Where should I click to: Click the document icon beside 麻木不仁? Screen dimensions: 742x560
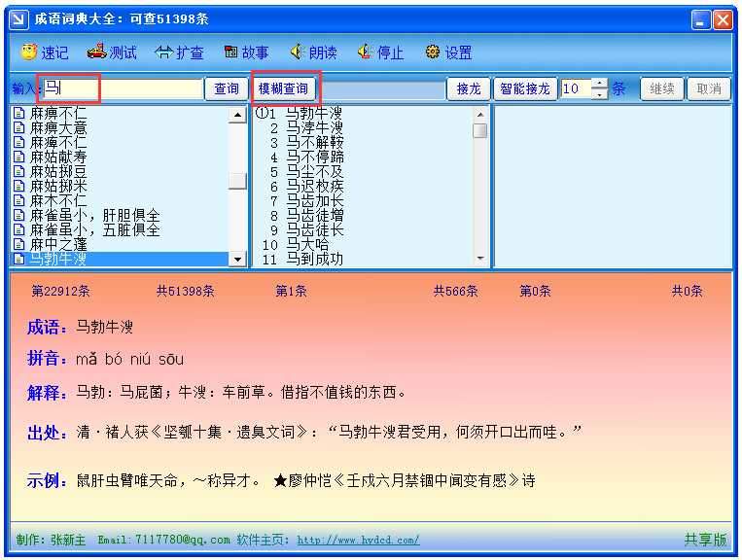coord(18,200)
